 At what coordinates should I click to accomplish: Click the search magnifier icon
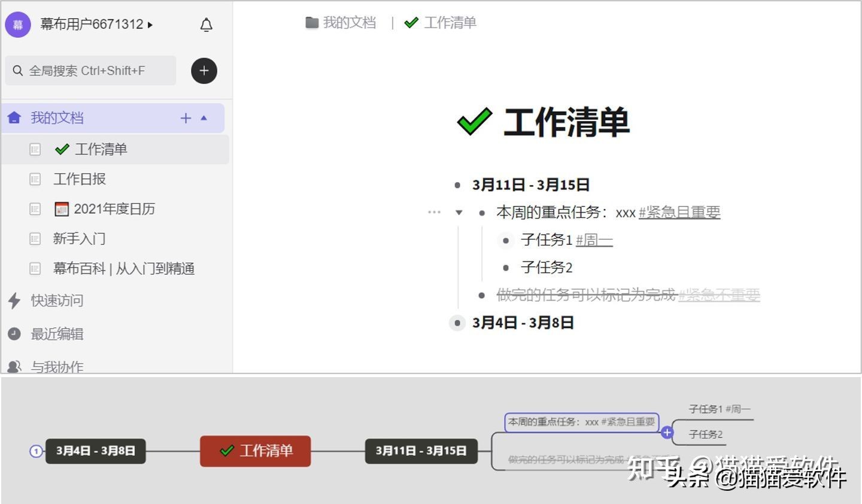tap(18, 70)
